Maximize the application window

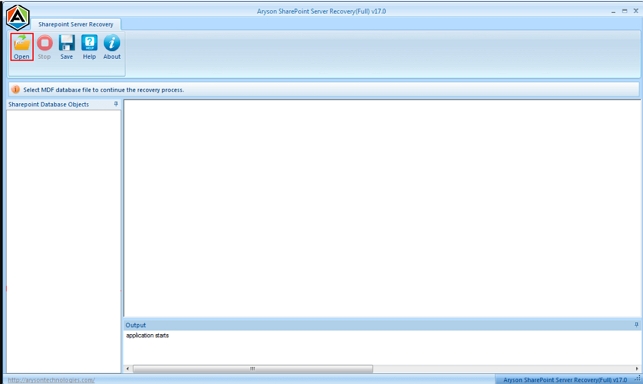(625, 11)
